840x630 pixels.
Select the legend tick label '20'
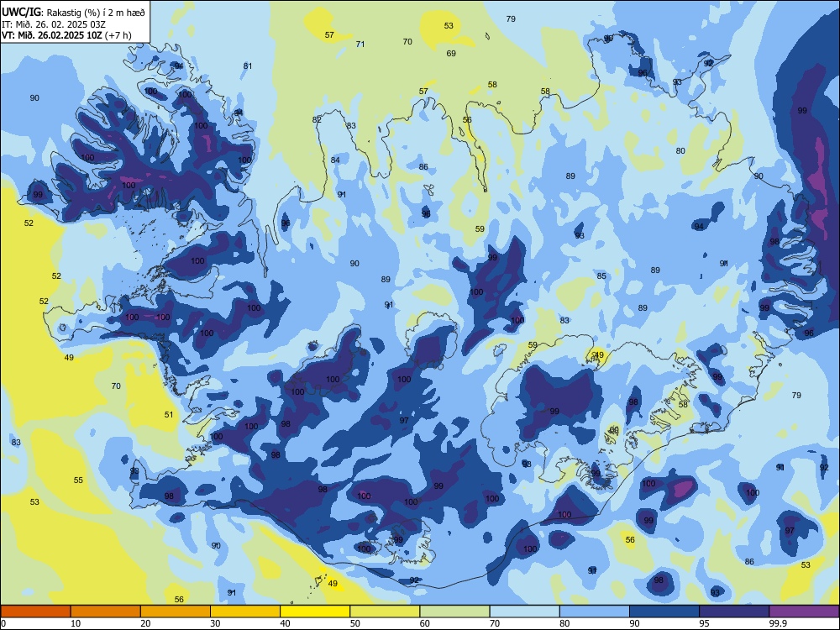coord(145,623)
